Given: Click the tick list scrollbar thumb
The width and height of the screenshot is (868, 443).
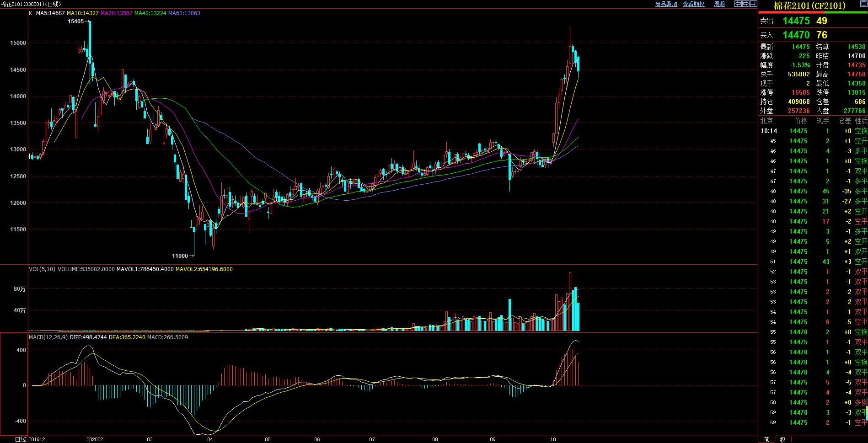Looking at the screenshot, I should tap(866, 414).
